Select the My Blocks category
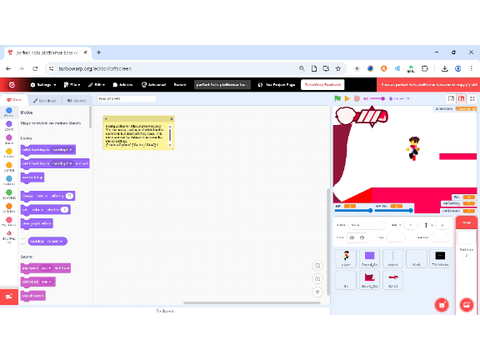 point(9,221)
